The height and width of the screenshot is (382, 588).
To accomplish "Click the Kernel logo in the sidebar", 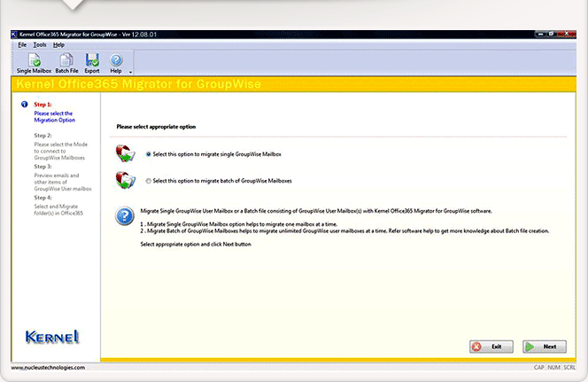I will click(52, 337).
